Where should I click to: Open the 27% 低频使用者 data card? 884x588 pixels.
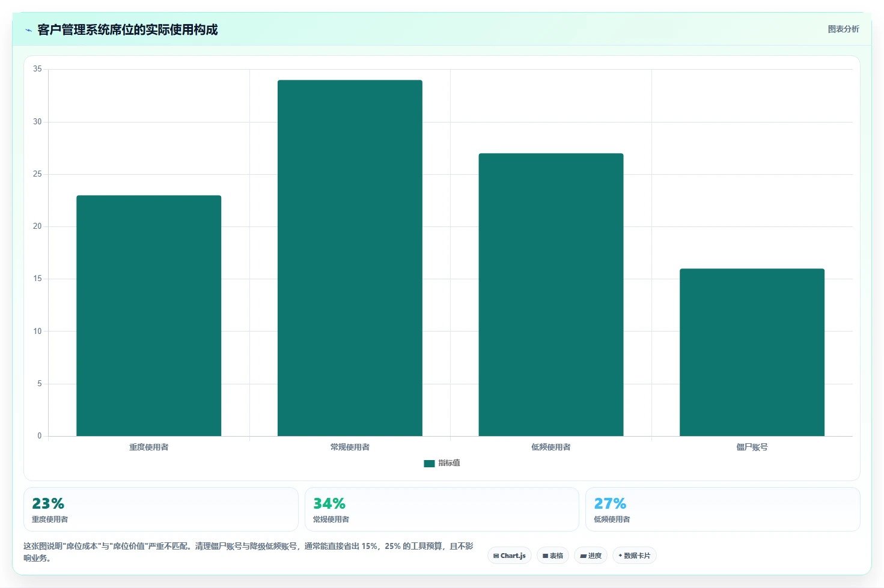tap(723, 509)
